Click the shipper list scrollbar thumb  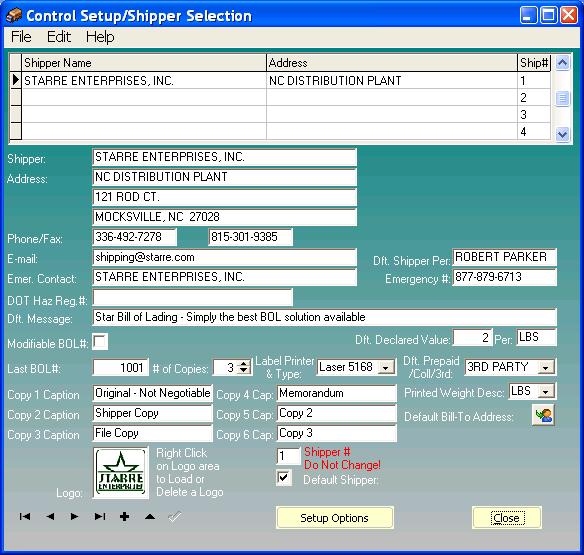point(562,99)
